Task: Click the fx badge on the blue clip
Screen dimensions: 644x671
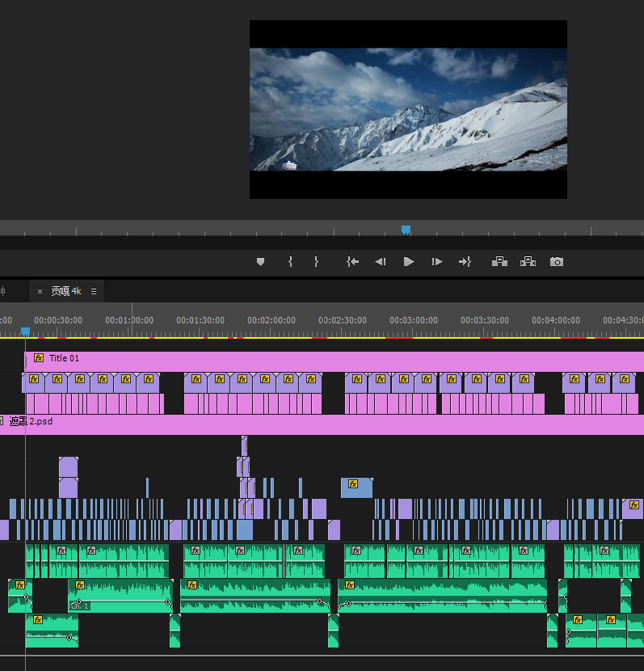Action: point(353,483)
